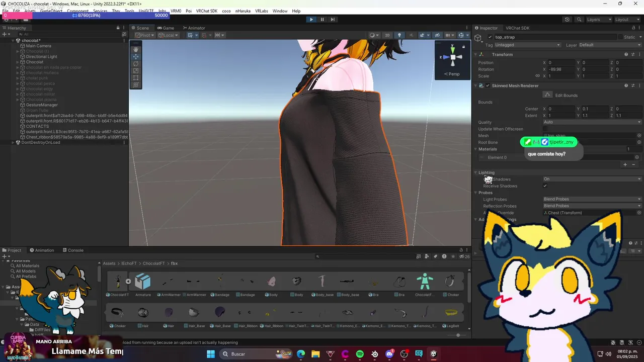Switch to the Animator tab
The image size is (644, 362).
tap(194, 28)
